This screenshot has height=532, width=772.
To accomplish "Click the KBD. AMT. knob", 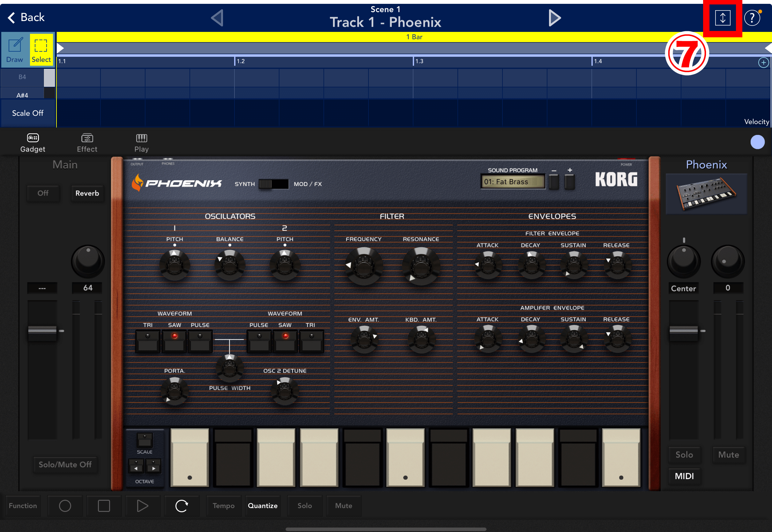I will (x=421, y=340).
